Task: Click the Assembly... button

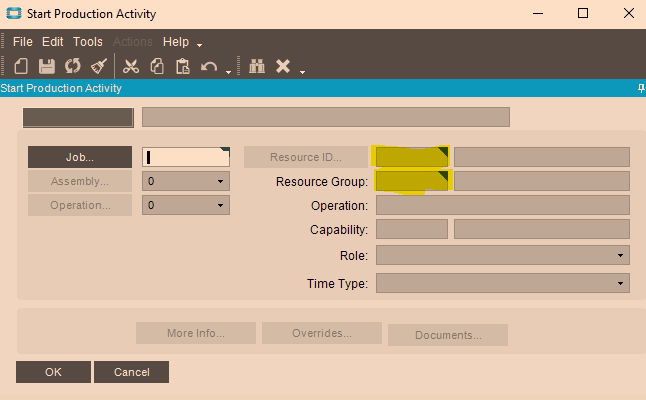Action: point(80,181)
